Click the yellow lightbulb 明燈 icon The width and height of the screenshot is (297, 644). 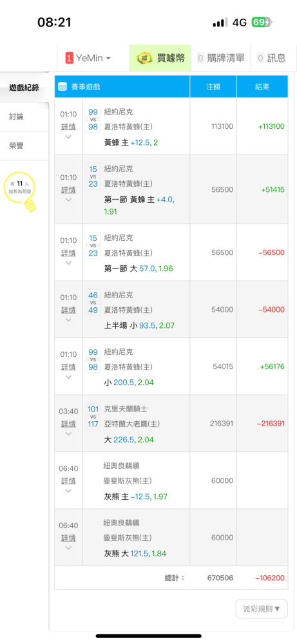pyautogui.click(x=20, y=192)
